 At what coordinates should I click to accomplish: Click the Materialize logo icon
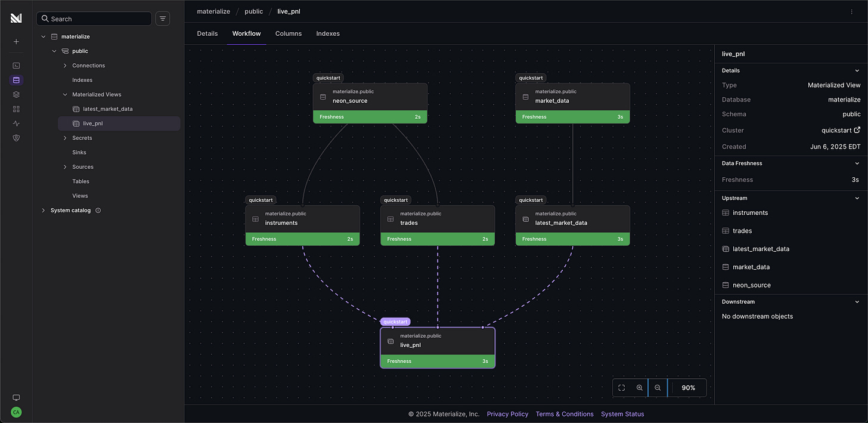[16, 18]
